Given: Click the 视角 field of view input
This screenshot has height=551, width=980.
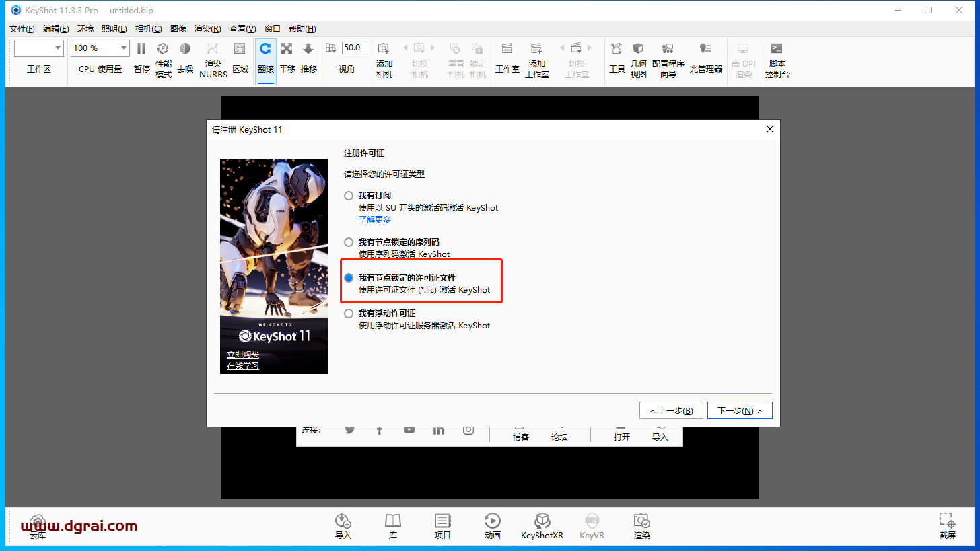Looking at the screenshot, I should pos(354,48).
